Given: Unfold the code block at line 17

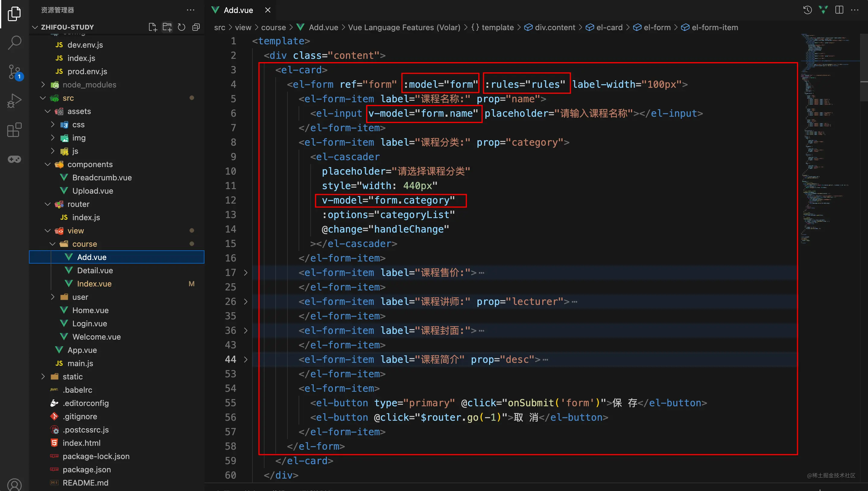Looking at the screenshot, I should click(x=246, y=272).
